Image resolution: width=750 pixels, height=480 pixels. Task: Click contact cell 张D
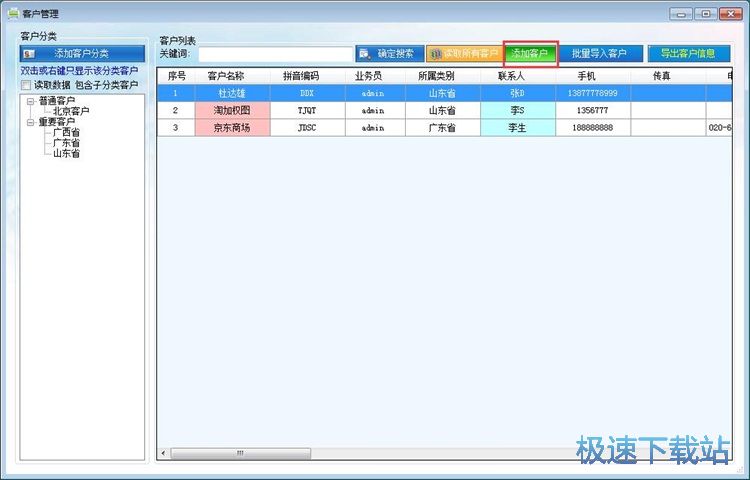(x=518, y=93)
